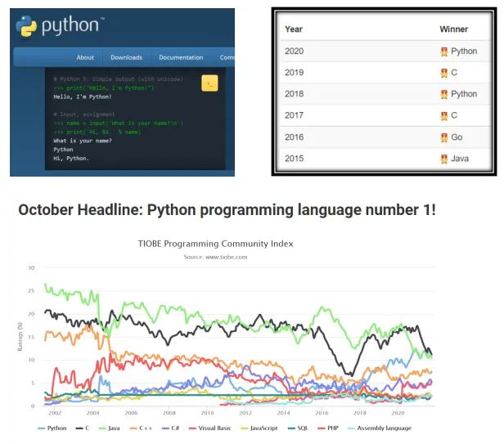504x444 pixels.
Task: Click the 30 y-axis label
Action: (31, 268)
